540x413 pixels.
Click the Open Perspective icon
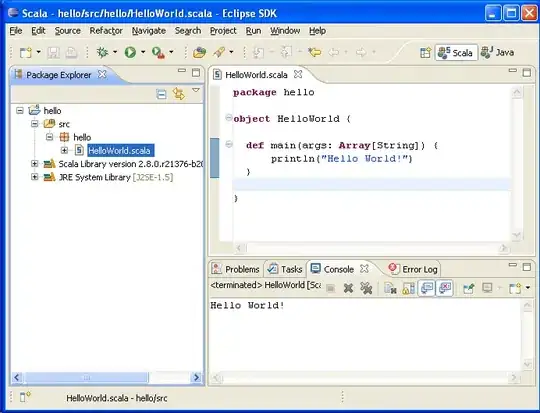point(425,53)
